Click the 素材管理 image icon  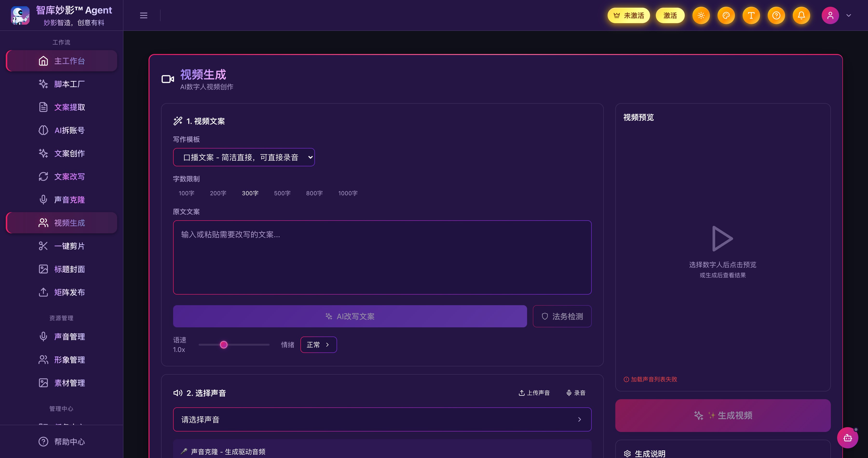[x=43, y=383]
